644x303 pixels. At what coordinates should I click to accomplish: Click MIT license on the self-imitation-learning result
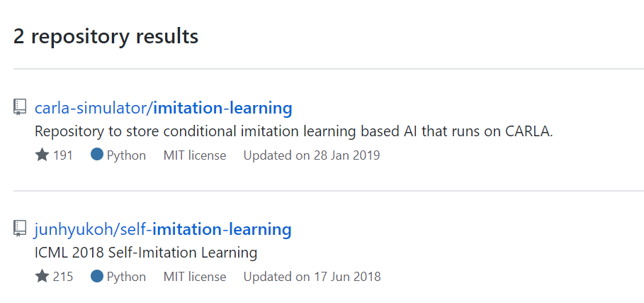(x=195, y=277)
